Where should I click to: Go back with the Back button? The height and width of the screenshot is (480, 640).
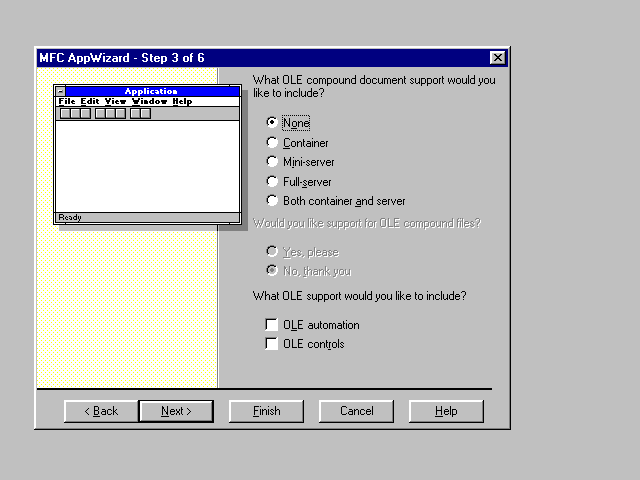101,411
